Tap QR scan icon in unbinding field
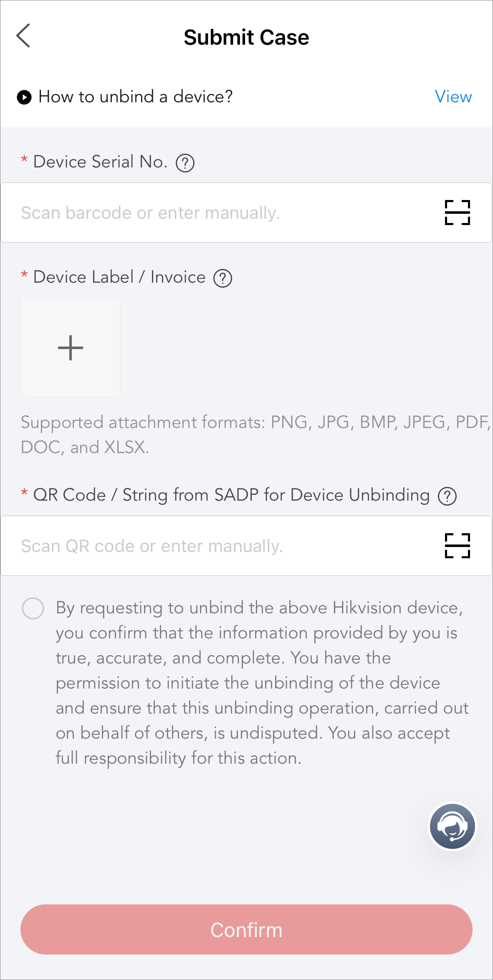 click(458, 546)
